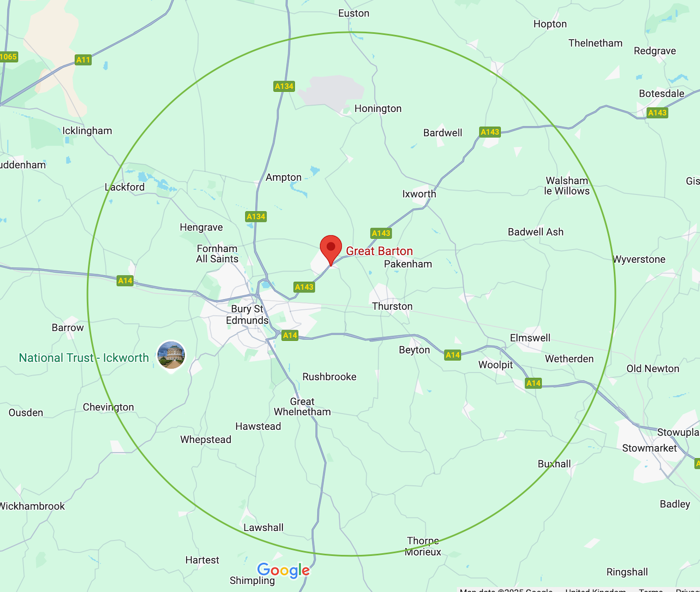Click the A14 shield west of Bury St Edmunds
Image resolution: width=700 pixels, height=592 pixels.
(x=125, y=281)
